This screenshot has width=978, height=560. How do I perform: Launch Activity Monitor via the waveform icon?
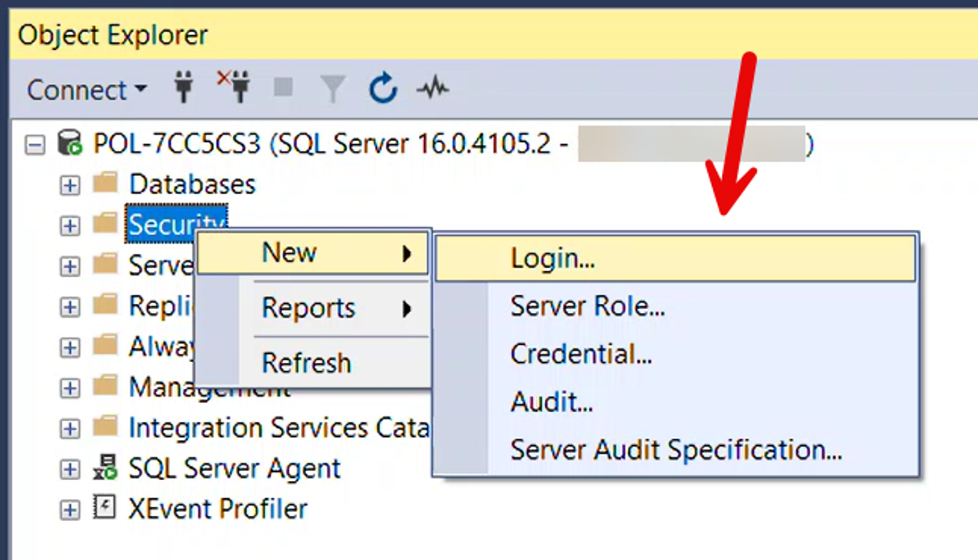433,88
